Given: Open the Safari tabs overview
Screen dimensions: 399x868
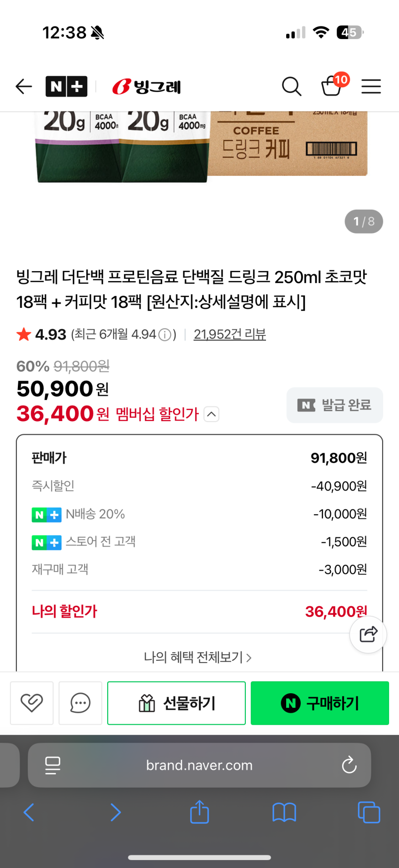Looking at the screenshot, I should 368,812.
